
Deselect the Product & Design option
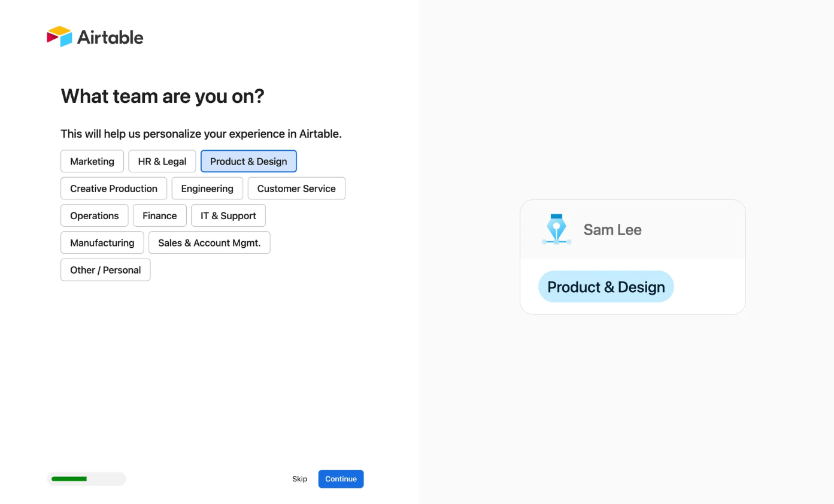[248, 162]
